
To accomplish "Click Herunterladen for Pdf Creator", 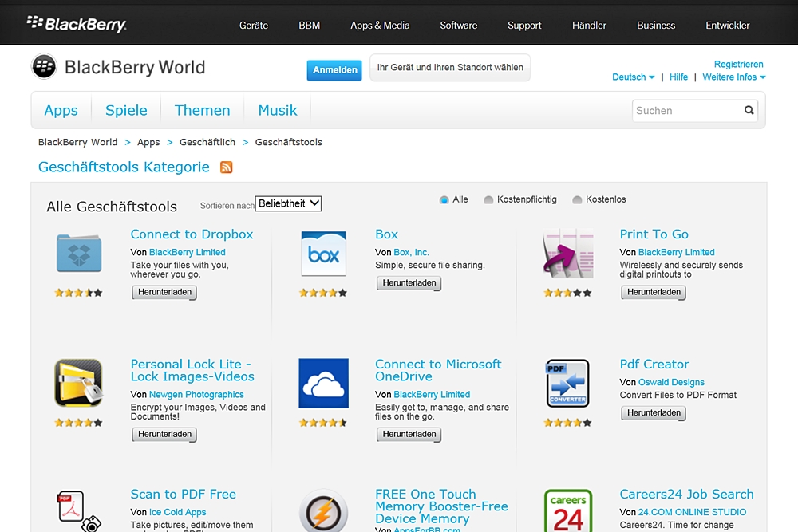I will [x=654, y=412].
